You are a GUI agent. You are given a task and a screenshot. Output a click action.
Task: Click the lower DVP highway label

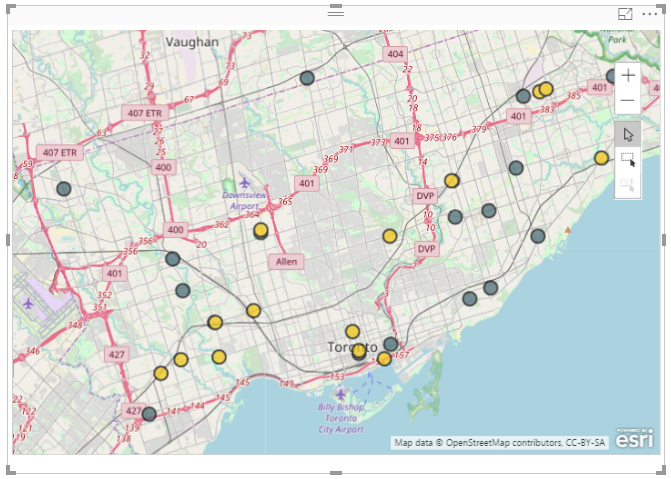click(427, 249)
